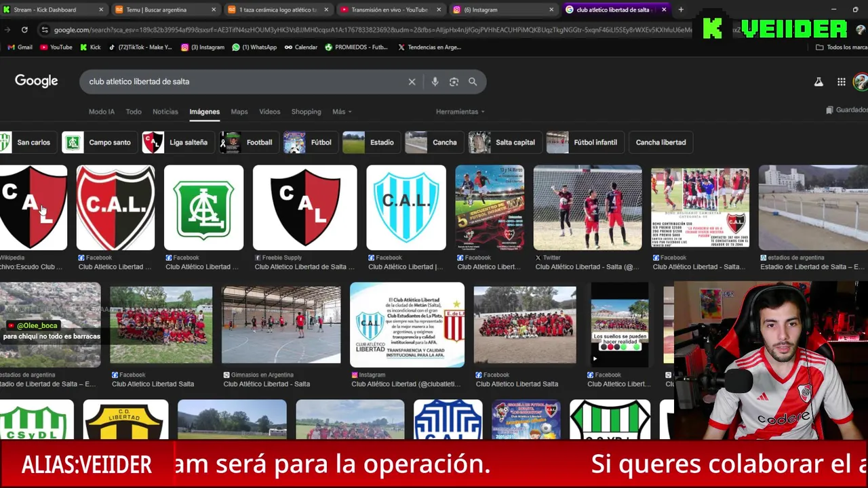Image resolution: width=868 pixels, height=488 pixels.
Task: Click the Google logo
Action: tap(37, 81)
